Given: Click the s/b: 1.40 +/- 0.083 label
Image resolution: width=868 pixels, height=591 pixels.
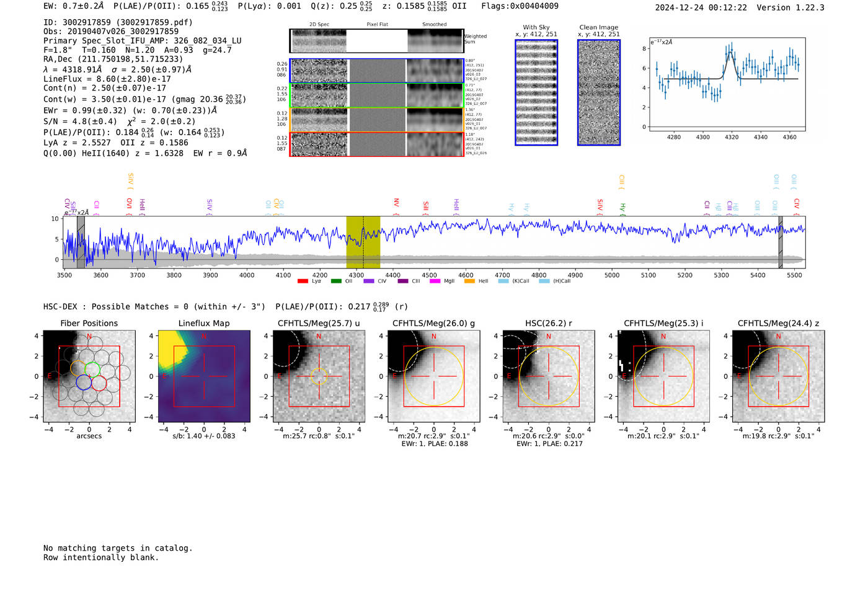Looking at the screenshot, I should pos(204,436).
